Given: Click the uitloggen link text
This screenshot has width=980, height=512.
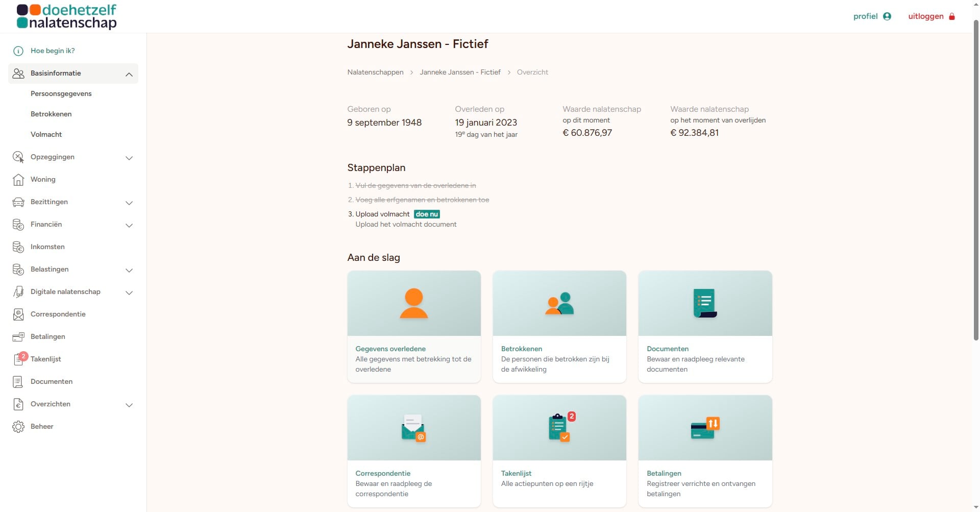Looking at the screenshot, I should (x=926, y=16).
